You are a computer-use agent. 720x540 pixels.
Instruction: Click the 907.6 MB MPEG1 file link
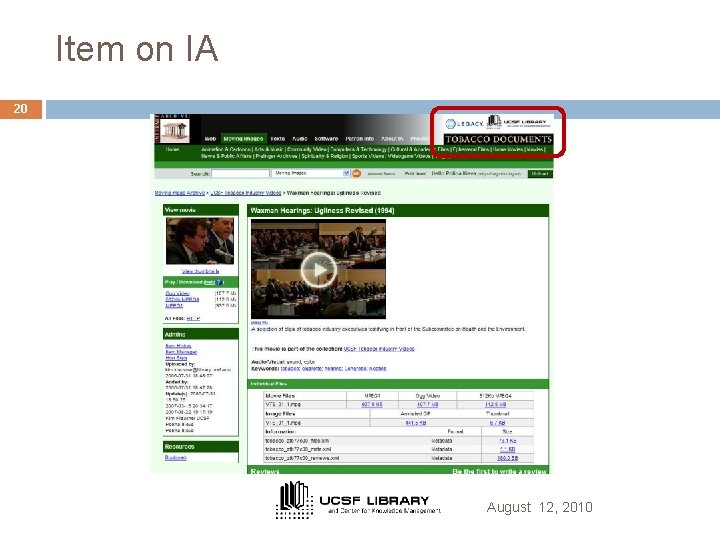(x=371, y=405)
